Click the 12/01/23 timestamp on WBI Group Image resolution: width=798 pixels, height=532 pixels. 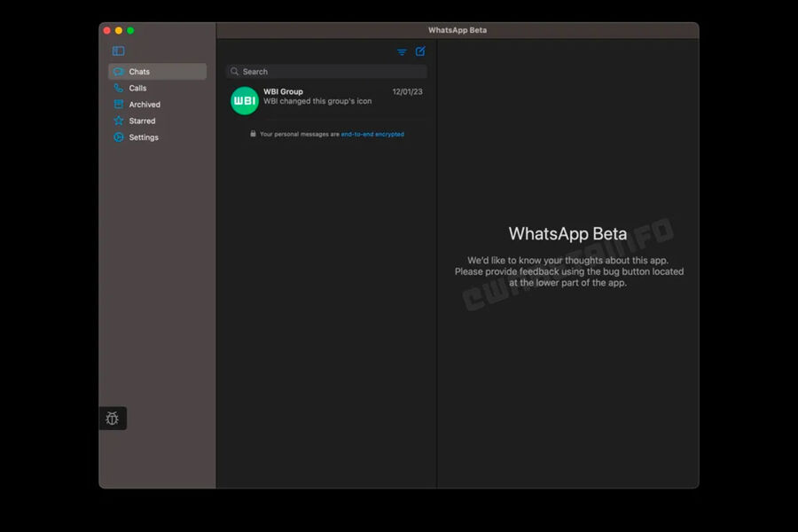coord(407,91)
